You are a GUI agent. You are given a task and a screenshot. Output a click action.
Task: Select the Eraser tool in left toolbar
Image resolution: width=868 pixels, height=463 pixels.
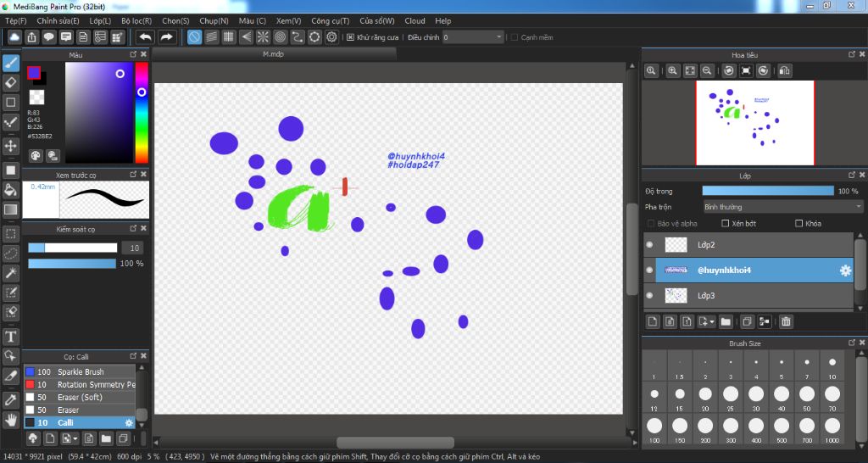(10, 83)
